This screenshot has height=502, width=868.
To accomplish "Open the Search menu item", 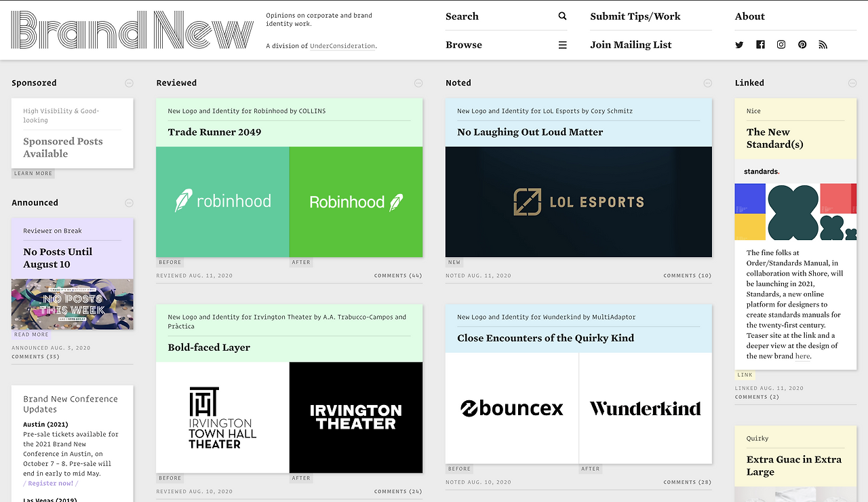I will [x=462, y=16].
